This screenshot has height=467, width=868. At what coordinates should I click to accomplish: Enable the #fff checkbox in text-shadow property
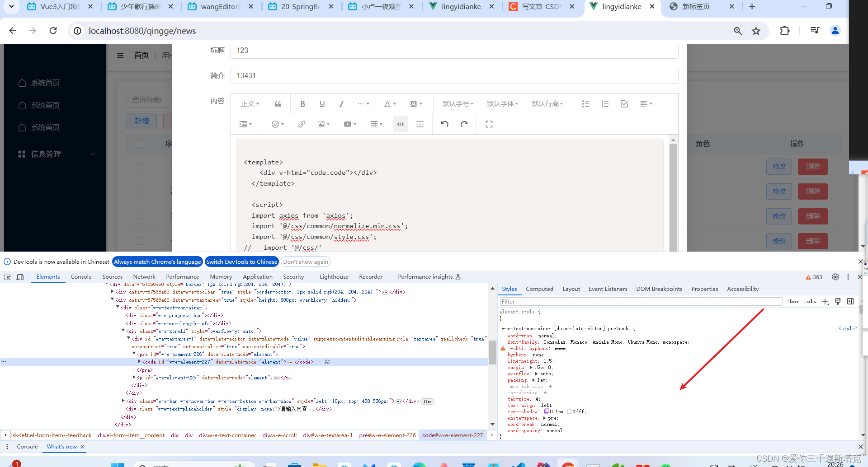pos(570,411)
